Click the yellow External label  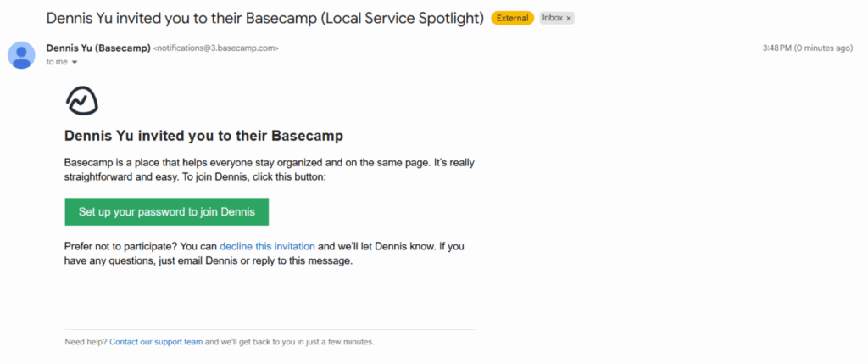click(x=512, y=18)
